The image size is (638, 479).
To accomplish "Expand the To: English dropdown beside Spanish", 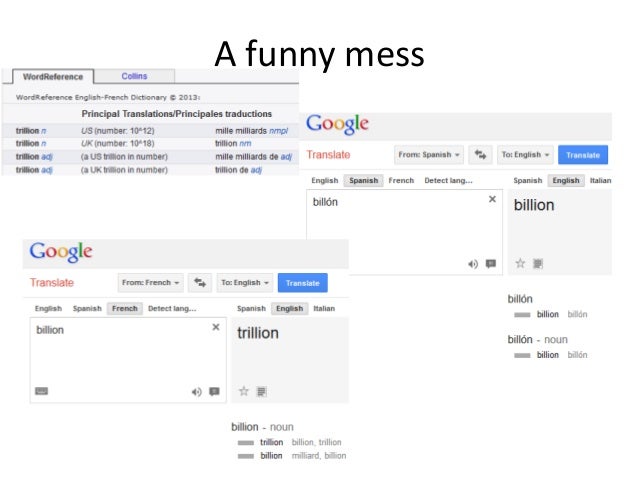I will pyautogui.click(x=525, y=155).
